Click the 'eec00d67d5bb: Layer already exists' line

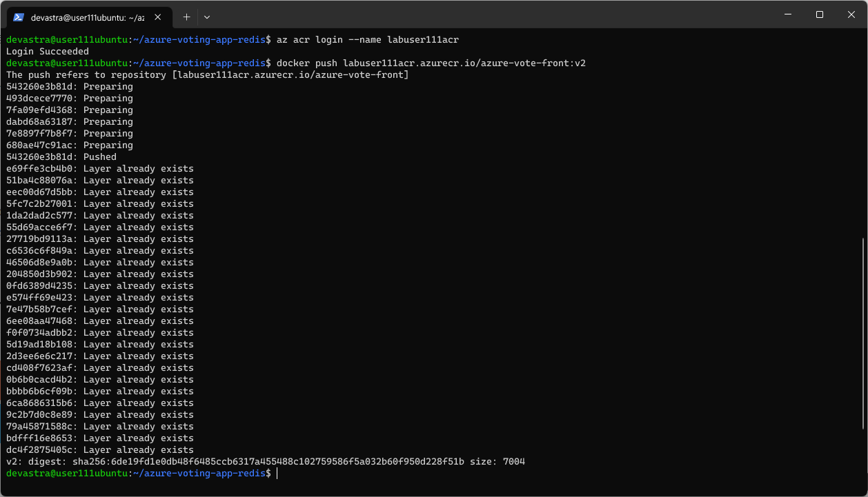[x=100, y=192]
